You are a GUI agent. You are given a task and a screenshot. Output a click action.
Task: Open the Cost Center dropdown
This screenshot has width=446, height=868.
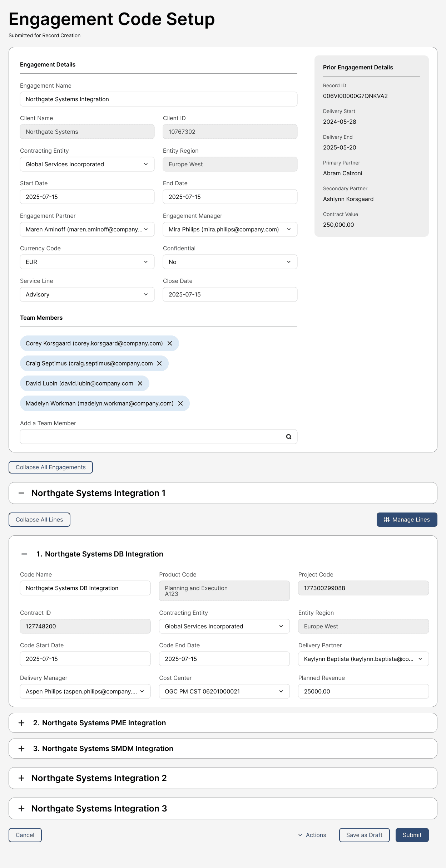tap(224, 691)
